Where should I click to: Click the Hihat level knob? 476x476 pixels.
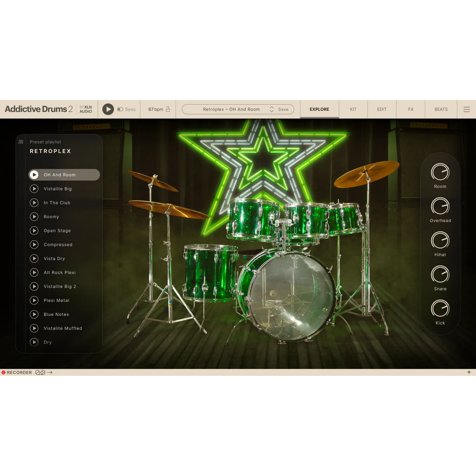[440, 240]
